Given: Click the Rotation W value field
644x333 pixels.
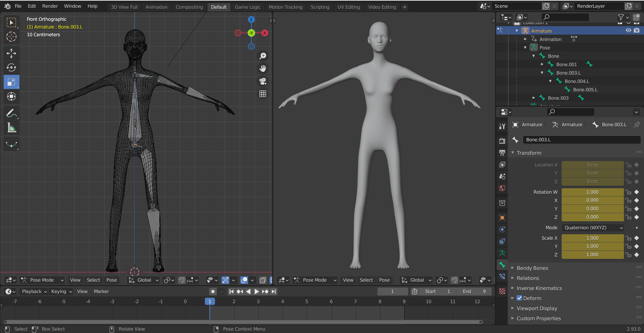Looking at the screenshot, I should coord(593,192).
